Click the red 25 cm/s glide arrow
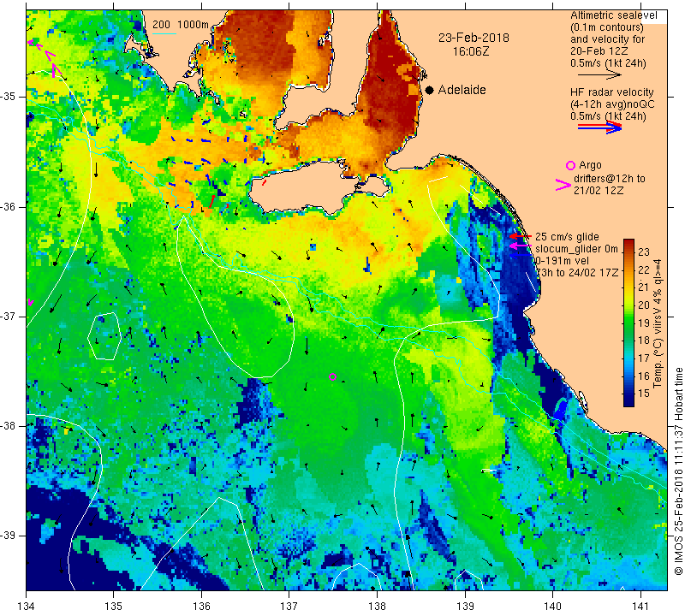 pyautogui.click(x=521, y=236)
